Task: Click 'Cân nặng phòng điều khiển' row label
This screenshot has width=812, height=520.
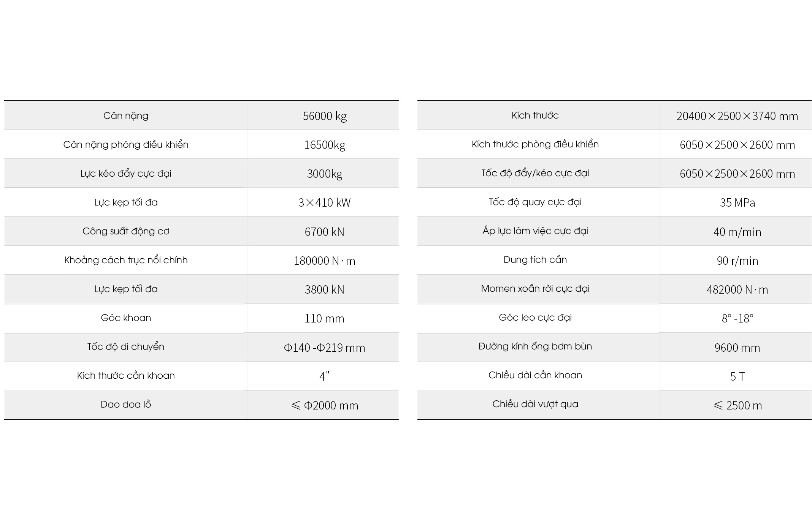Action: (x=126, y=144)
